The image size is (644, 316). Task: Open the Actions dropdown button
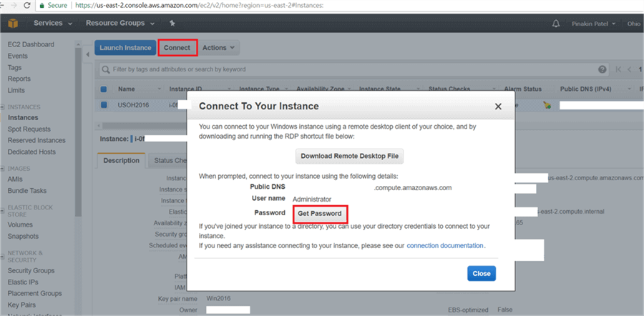click(x=219, y=48)
